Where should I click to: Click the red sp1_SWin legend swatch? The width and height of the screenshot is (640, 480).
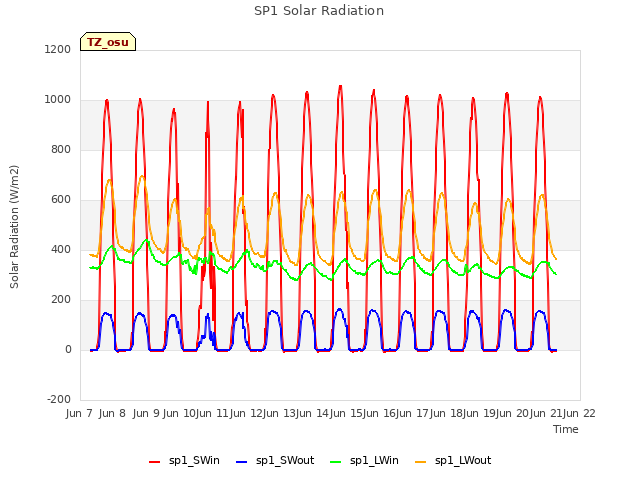[x=155, y=462]
